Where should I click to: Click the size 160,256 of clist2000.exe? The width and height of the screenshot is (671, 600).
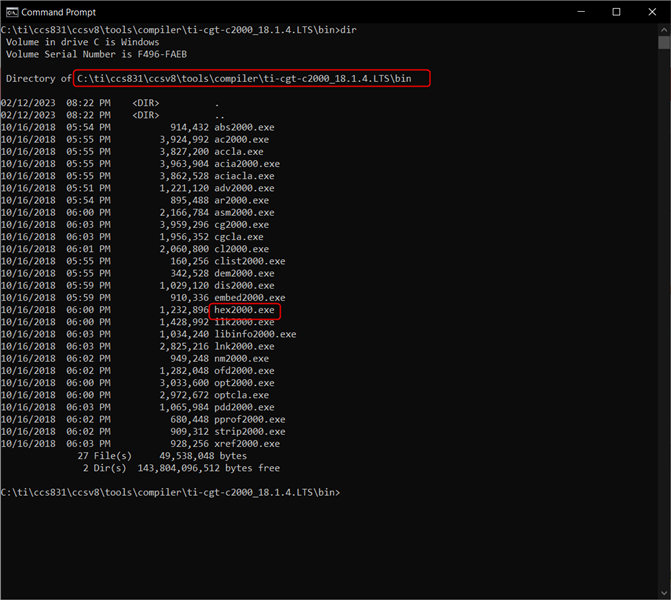190,261
